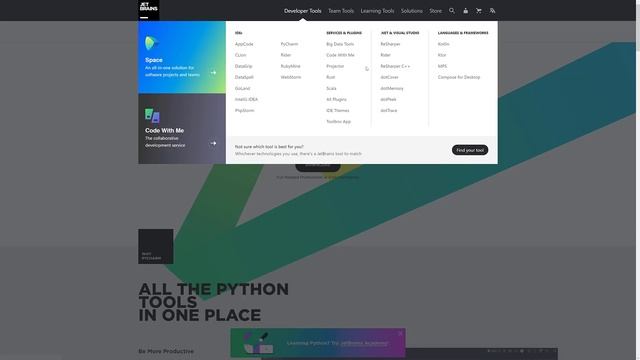Image resolution: width=640 pixels, height=360 pixels.
Task: Open the language selector icon in the header
Action: point(492,11)
